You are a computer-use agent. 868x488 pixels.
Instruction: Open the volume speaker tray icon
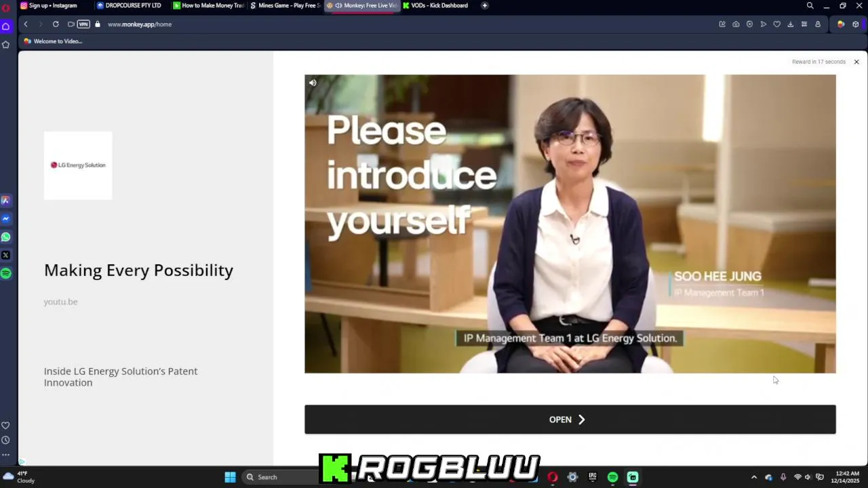point(808,477)
